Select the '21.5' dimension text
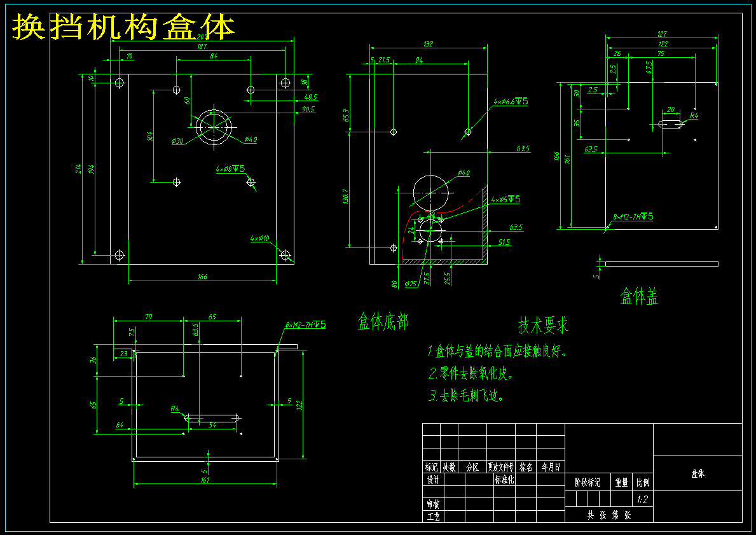Screen dimensions: 756x535 (384, 60)
